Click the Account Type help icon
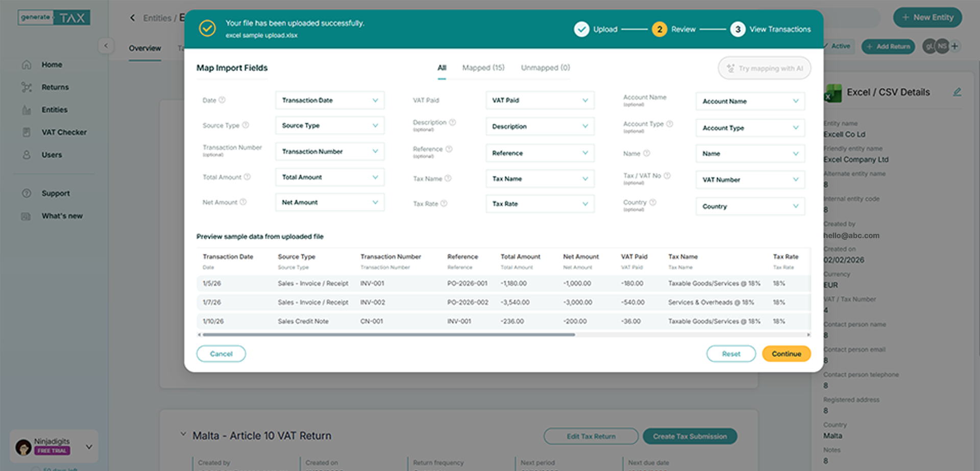The image size is (980, 471). 670,124
